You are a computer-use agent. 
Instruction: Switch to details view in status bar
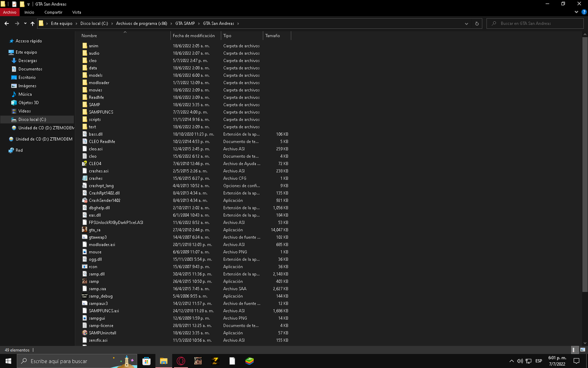574,350
